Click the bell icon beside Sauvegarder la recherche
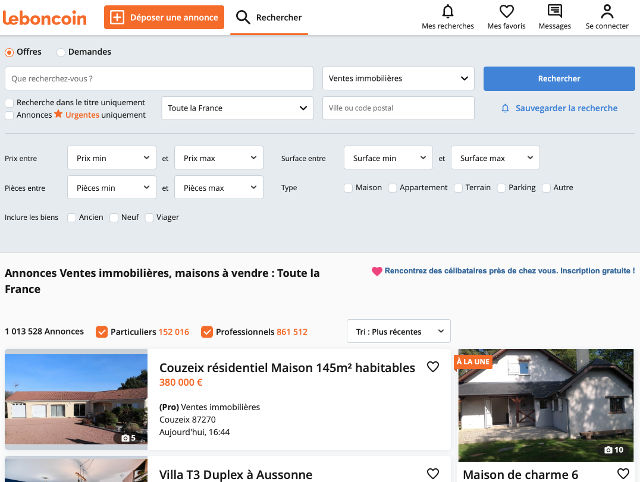Screen dimensions: 640x482 505,108
